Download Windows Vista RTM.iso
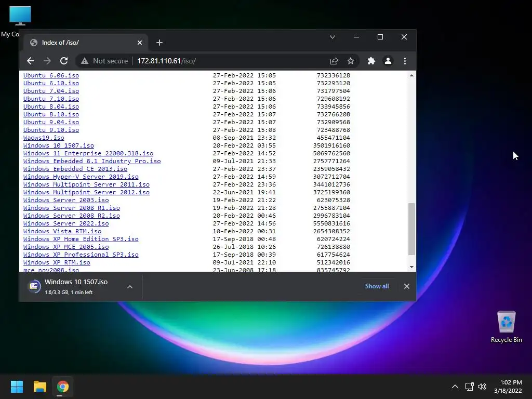Screen dimensions: 532x399 pyautogui.click(x=62, y=231)
